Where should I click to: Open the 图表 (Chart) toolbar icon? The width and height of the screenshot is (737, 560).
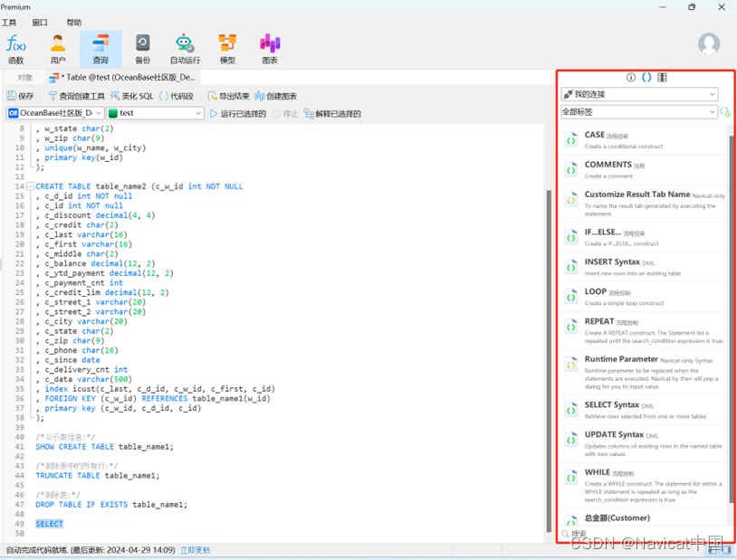pyautogui.click(x=270, y=50)
